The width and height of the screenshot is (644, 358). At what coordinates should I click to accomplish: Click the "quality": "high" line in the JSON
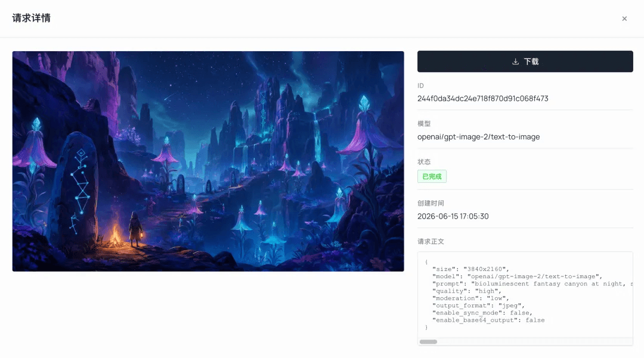coord(466,291)
